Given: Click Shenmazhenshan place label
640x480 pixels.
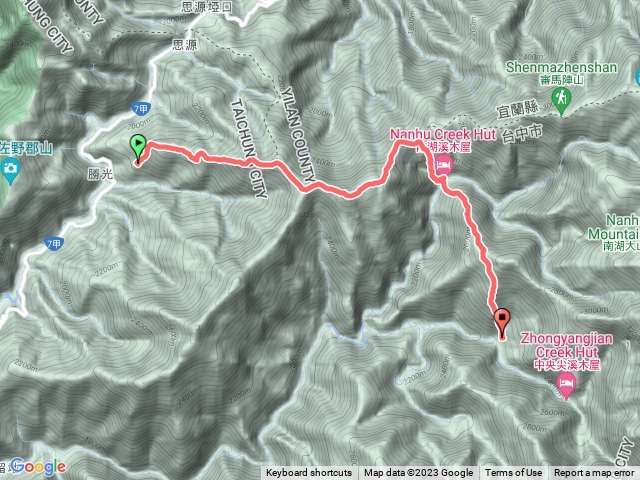Looking at the screenshot, I should coord(562,67).
